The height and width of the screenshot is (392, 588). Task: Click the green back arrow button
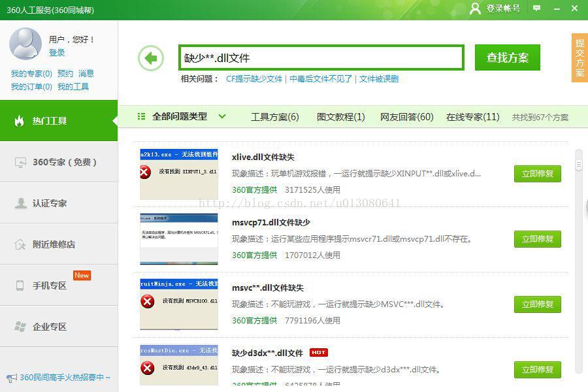point(151,58)
